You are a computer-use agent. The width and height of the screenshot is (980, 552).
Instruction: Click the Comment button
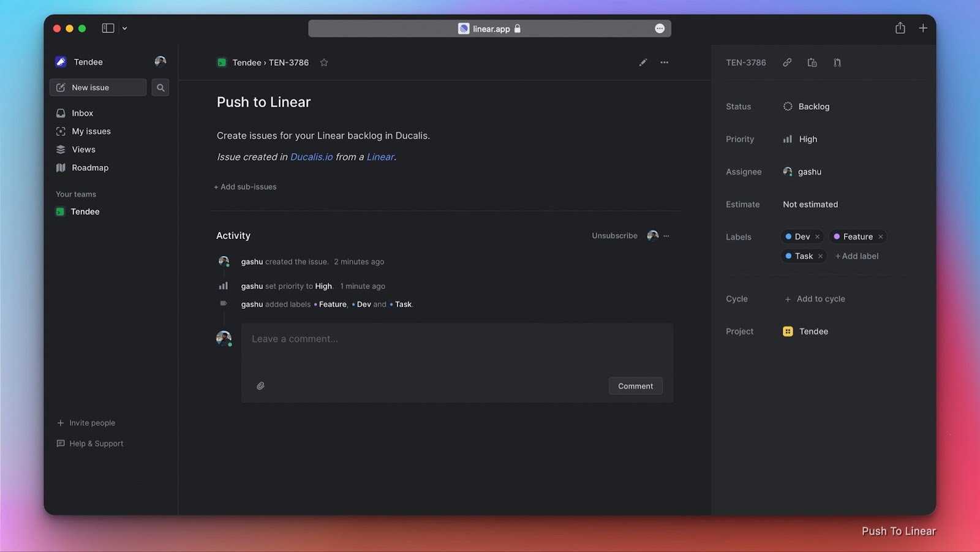point(635,386)
